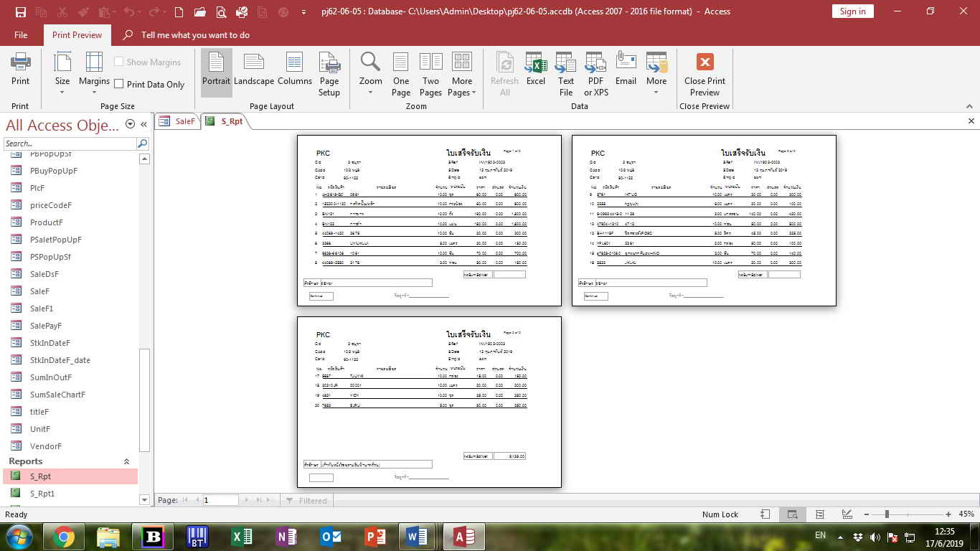
Task: Click the Print icon in ribbon
Action: coord(20,70)
